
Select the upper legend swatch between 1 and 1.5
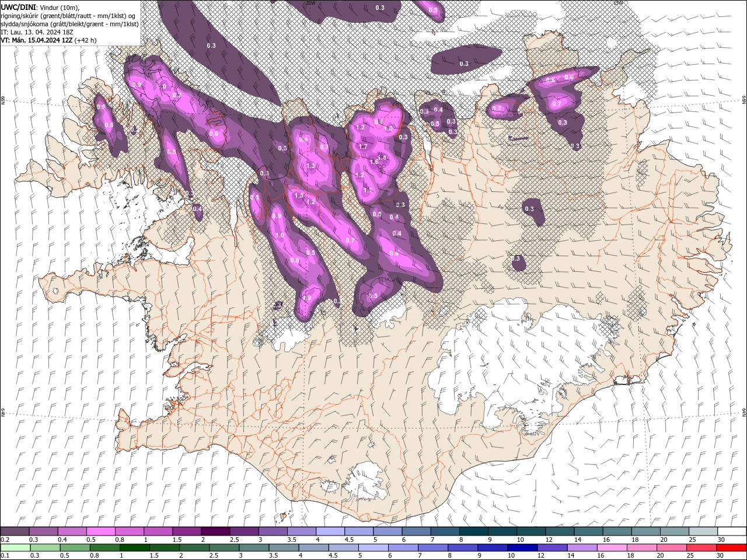pos(158,531)
